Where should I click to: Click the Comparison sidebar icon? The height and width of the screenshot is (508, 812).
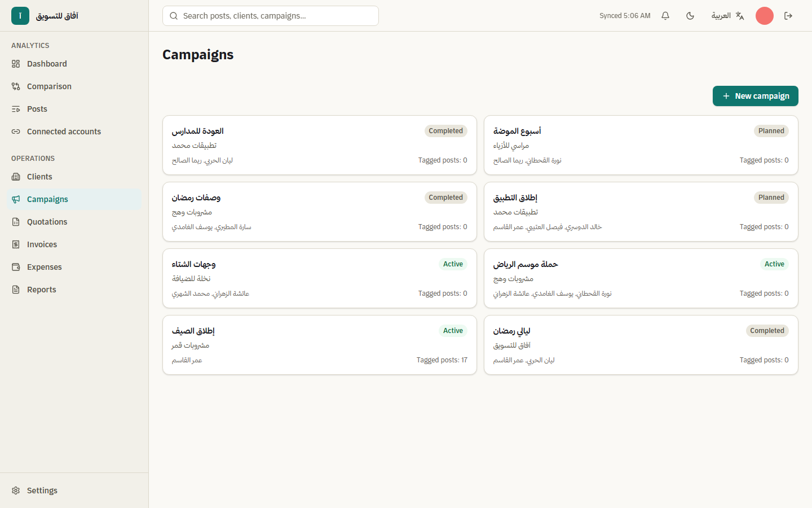point(16,86)
